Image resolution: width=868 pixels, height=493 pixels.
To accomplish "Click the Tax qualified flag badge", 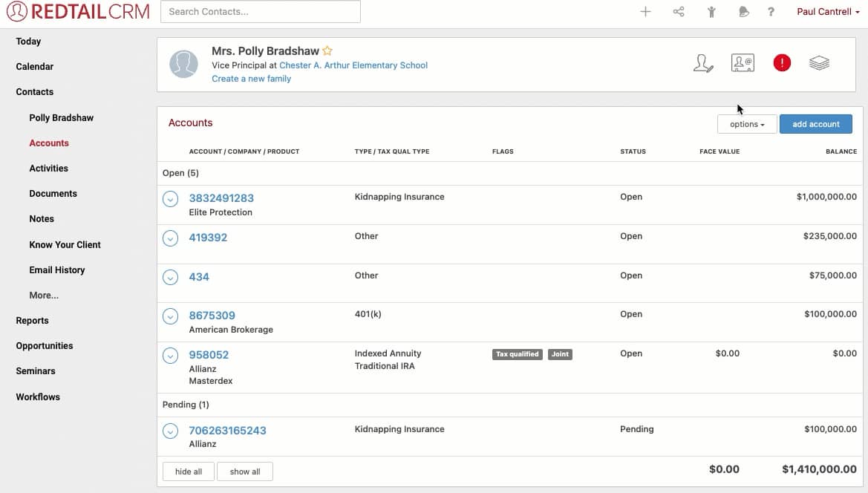I will coord(517,354).
